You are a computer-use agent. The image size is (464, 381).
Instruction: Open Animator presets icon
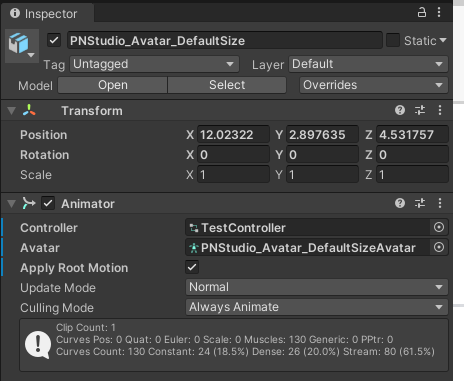420,203
